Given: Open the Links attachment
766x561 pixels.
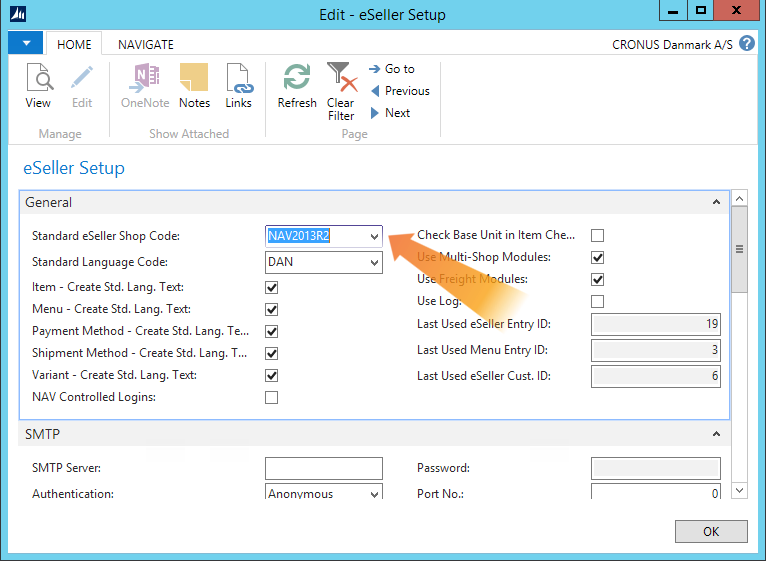Looking at the screenshot, I should [x=238, y=86].
